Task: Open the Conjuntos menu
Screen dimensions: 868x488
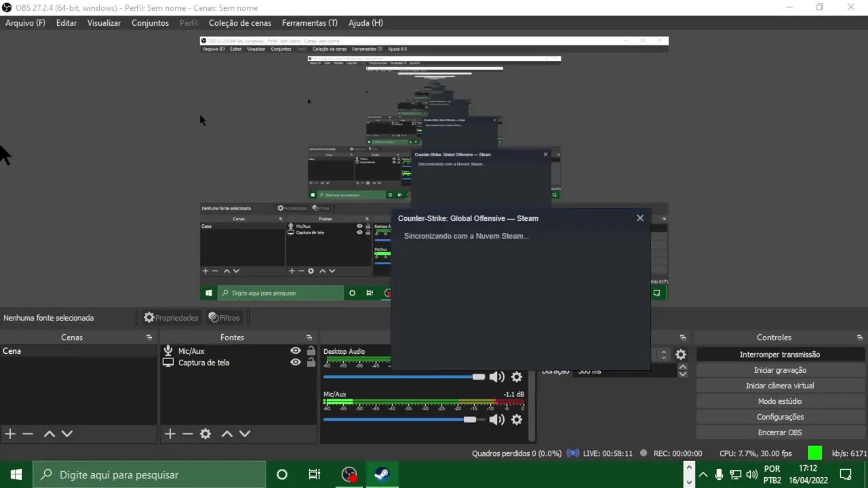Action: coord(151,23)
